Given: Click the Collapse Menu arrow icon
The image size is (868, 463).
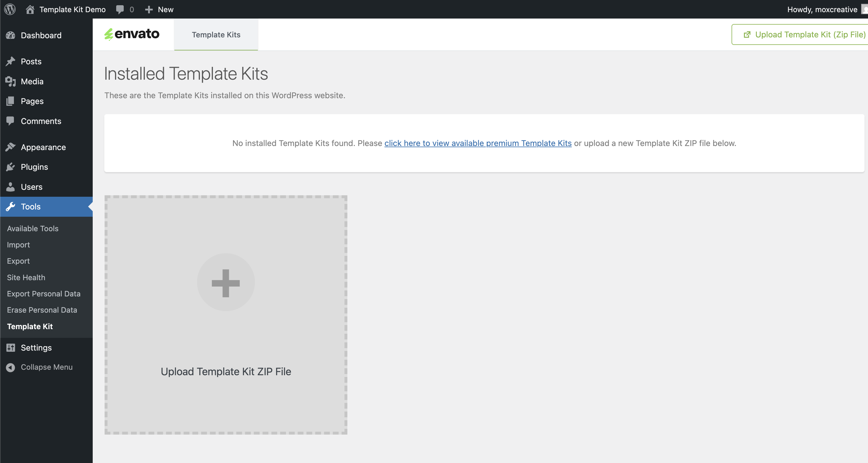Looking at the screenshot, I should 10,367.
